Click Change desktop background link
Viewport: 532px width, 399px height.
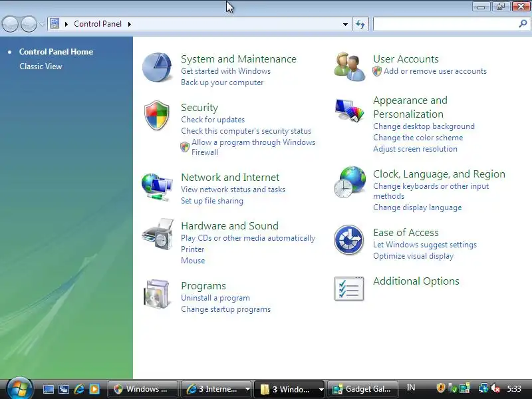(424, 126)
